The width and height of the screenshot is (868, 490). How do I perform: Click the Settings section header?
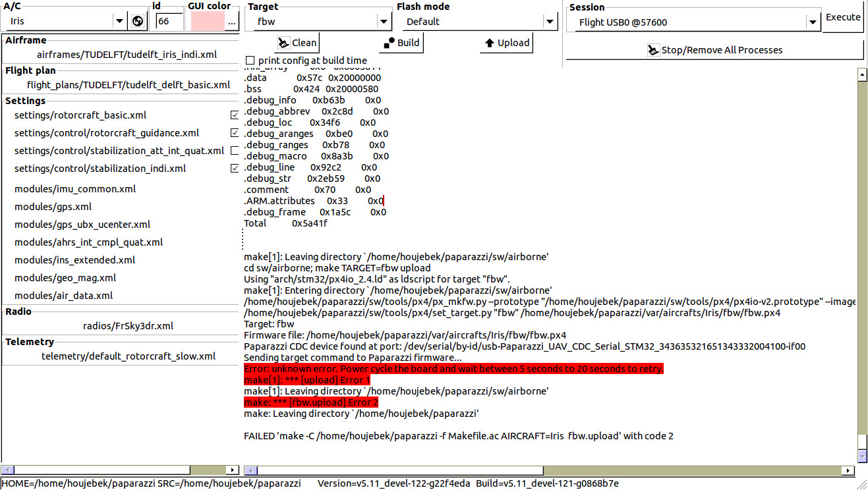click(26, 101)
